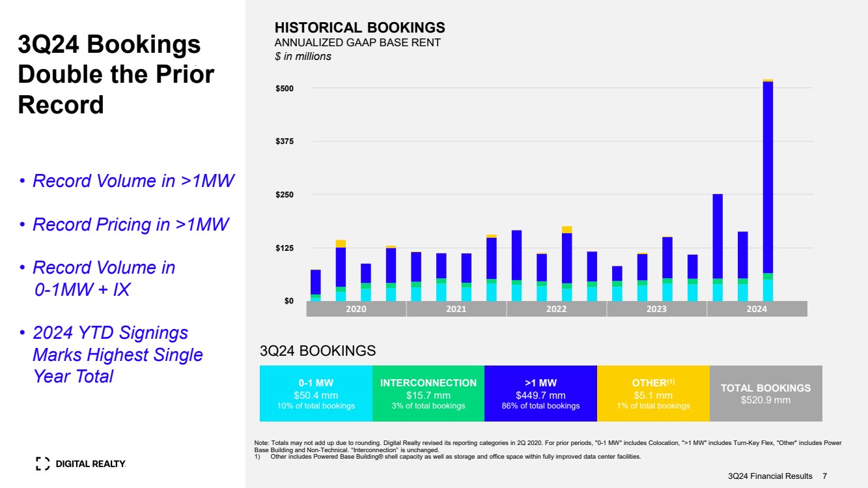
Task: Click the $500 y-axis label
Action: coord(285,88)
